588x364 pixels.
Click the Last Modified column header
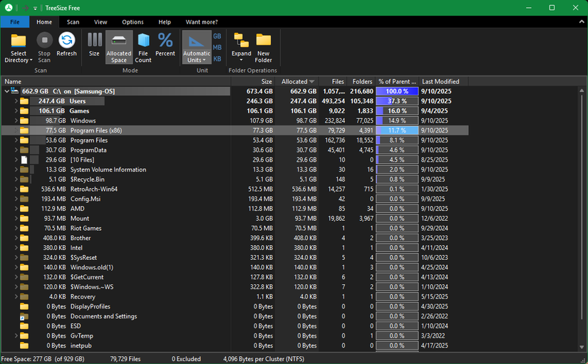(x=440, y=81)
